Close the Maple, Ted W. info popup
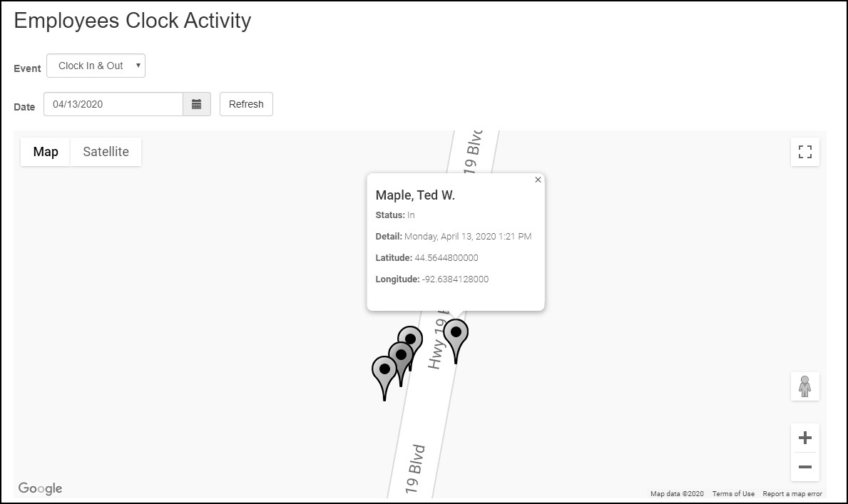Image resolution: width=848 pixels, height=504 pixels. coord(538,180)
